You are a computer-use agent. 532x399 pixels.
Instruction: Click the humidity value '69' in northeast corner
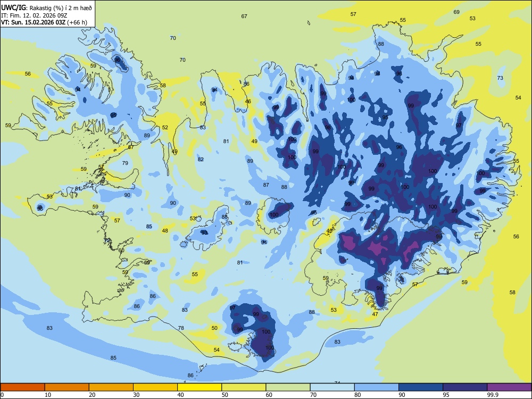coord(456,12)
